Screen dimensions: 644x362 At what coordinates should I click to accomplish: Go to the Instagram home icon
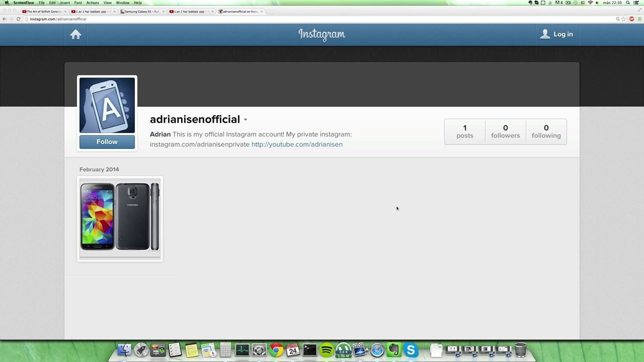[75, 34]
